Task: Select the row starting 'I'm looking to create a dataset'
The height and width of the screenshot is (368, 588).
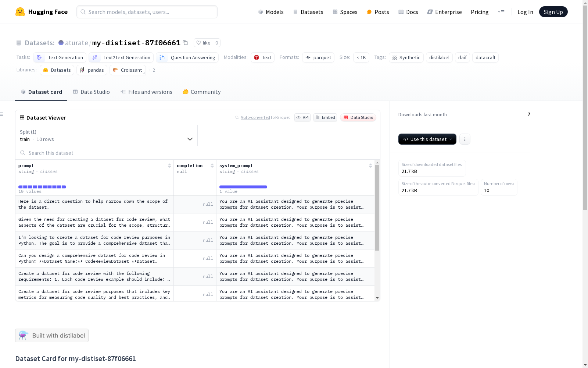Action: pos(195,240)
